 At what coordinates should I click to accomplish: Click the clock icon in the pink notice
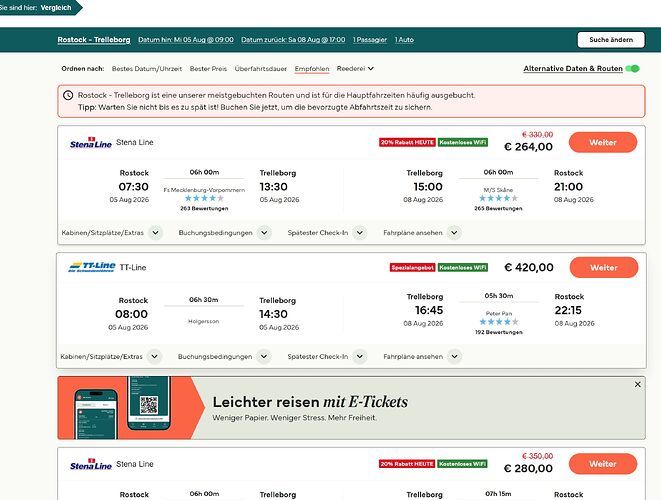click(x=68, y=95)
